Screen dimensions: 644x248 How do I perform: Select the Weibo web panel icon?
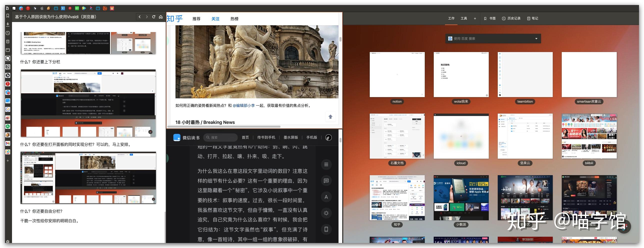pyautogui.click(x=8, y=118)
